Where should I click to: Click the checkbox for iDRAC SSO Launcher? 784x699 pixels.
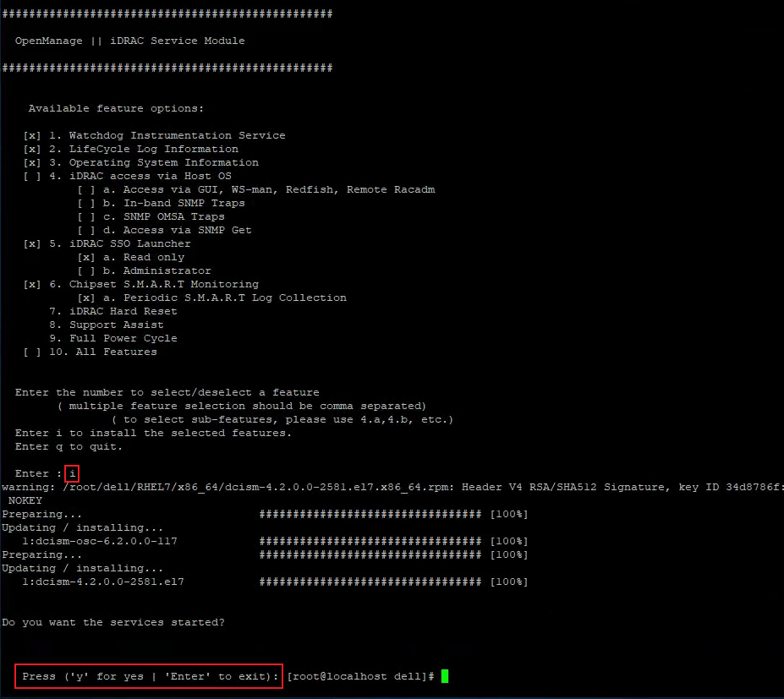(x=32, y=243)
